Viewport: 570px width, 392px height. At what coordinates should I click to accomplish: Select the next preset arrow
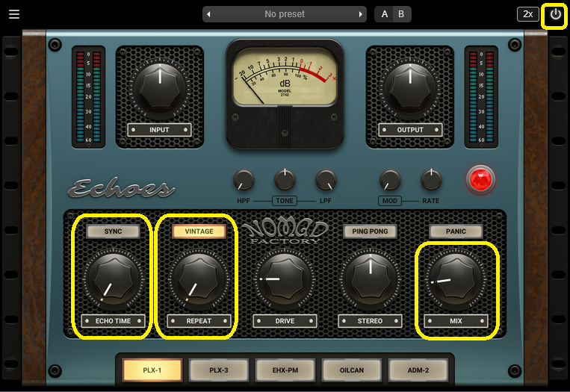pyautogui.click(x=360, y=14)
